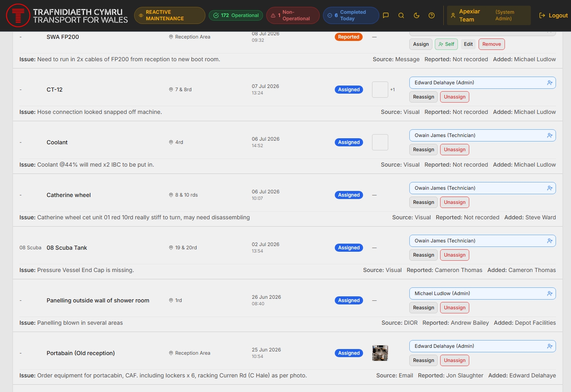Click the Reported status badge on SWA FP200
This screenshot has width=571, height=392.
[349, 37]
